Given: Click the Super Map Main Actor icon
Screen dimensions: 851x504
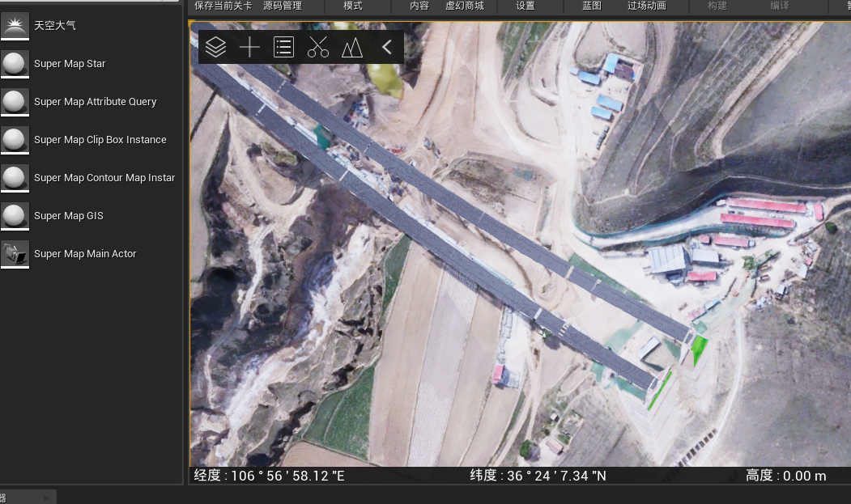Looking at the screenshot, I should tap(15, 254).
